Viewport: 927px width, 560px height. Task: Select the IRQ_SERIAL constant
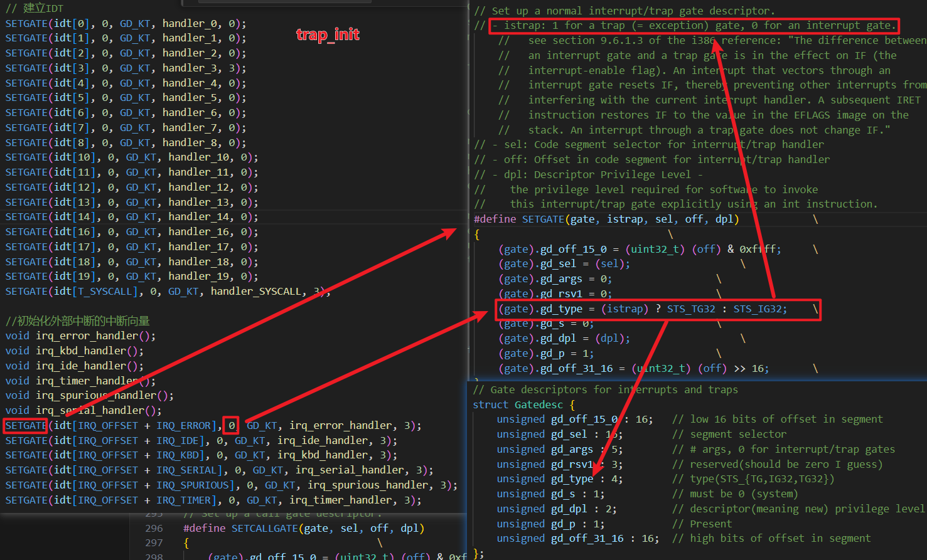click(186, 470)
